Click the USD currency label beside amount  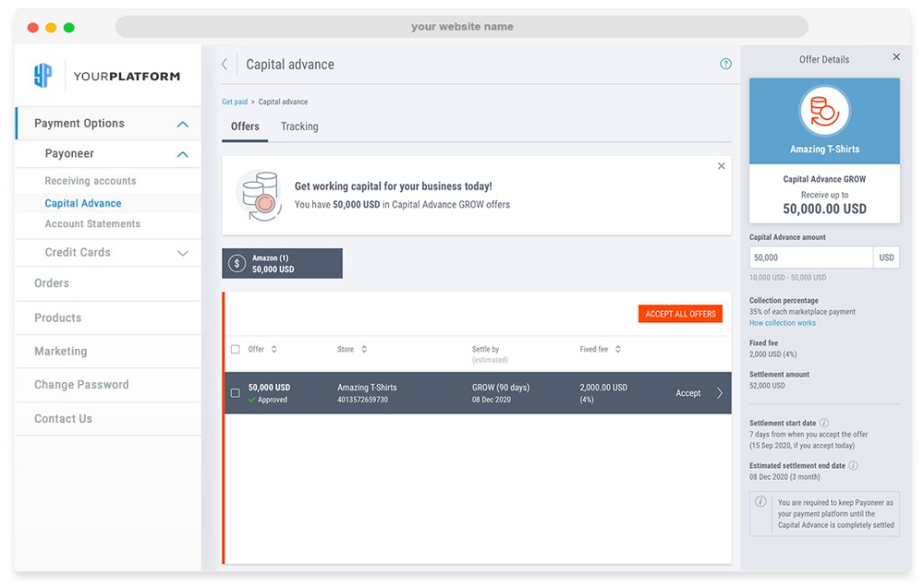[x=886, y=257]
